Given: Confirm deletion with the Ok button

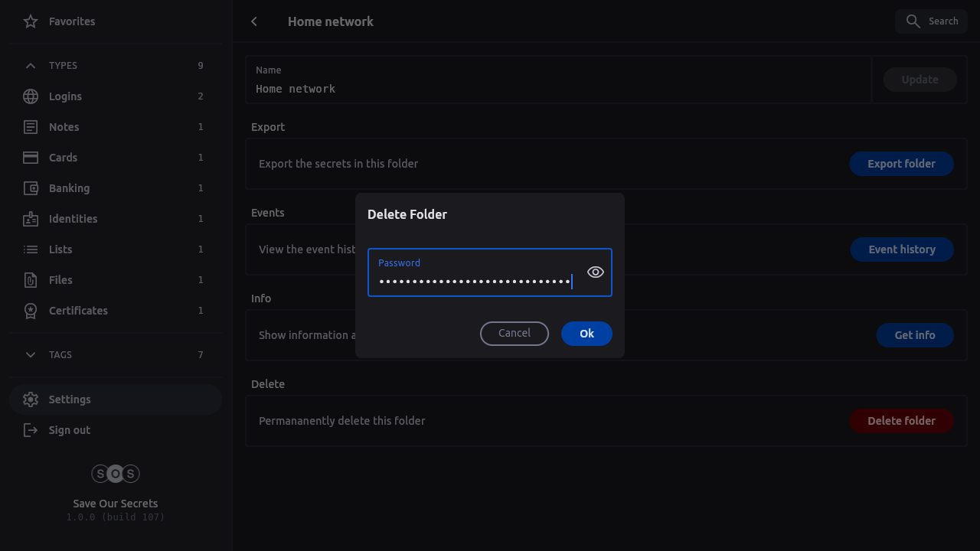Looking at the screenshot, I should (x=586, y=334).
